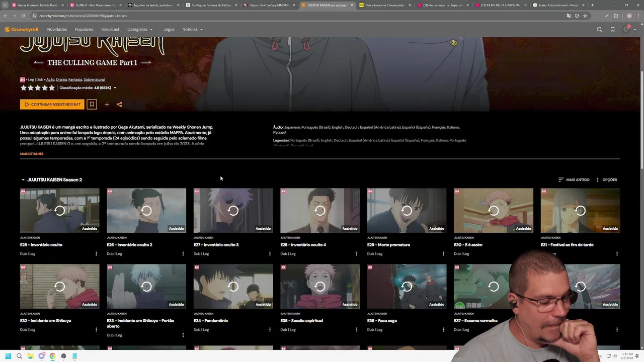Screen dimensions: 644x362
Task: Open the watchlist bookmark icon in header
Action: pyautogui.click(x=612, y=29)
